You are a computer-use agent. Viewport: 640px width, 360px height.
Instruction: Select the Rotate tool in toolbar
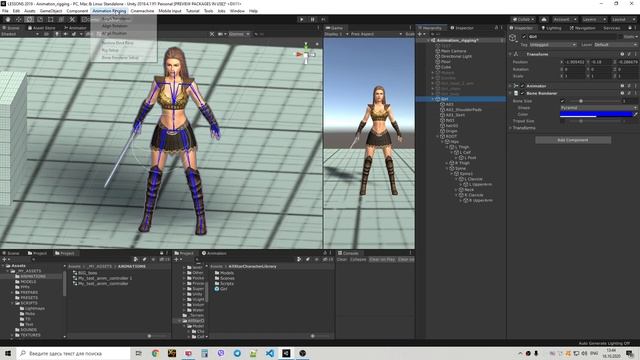click(29, 19)
